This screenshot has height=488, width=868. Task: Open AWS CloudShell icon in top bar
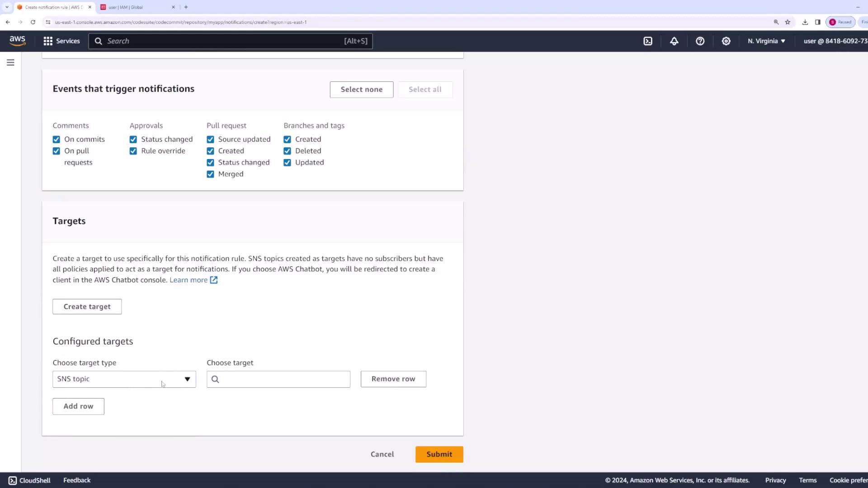(x=648, y=41)
